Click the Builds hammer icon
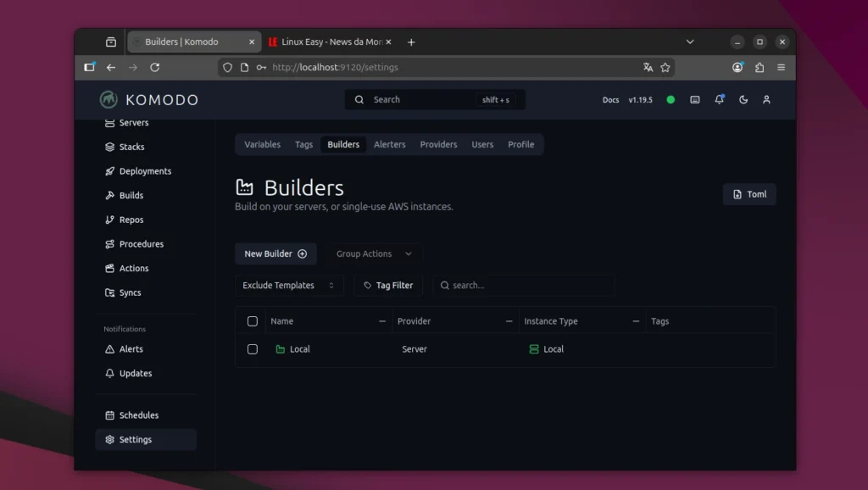 [x=110, y=195]
